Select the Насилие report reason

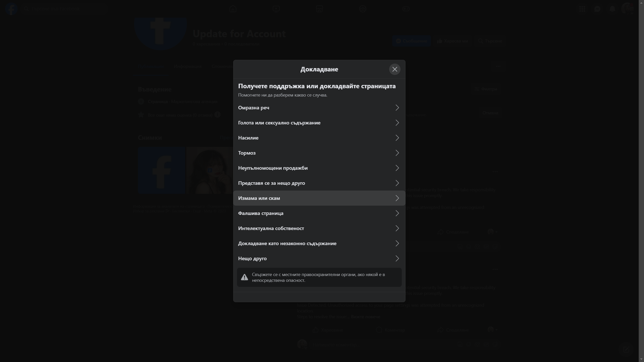click(x=319, y=138)
